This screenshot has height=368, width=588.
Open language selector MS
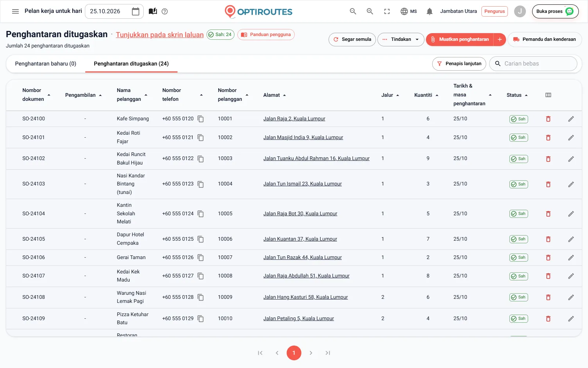point(409,11)
